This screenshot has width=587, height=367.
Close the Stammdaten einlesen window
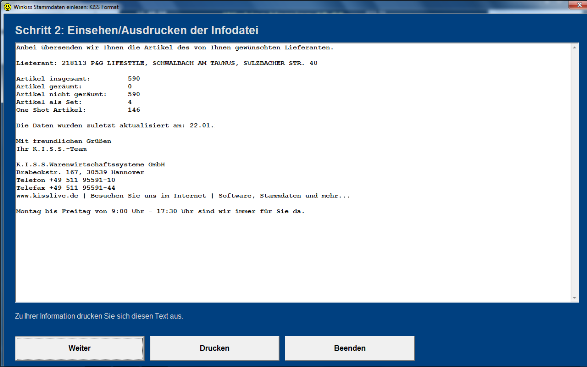coord(579,5)
